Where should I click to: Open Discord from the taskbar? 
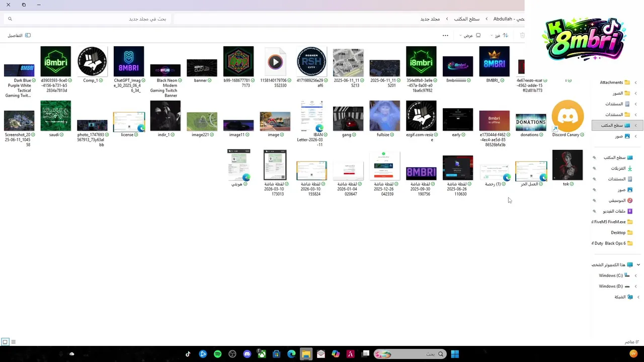click(247, 354)
